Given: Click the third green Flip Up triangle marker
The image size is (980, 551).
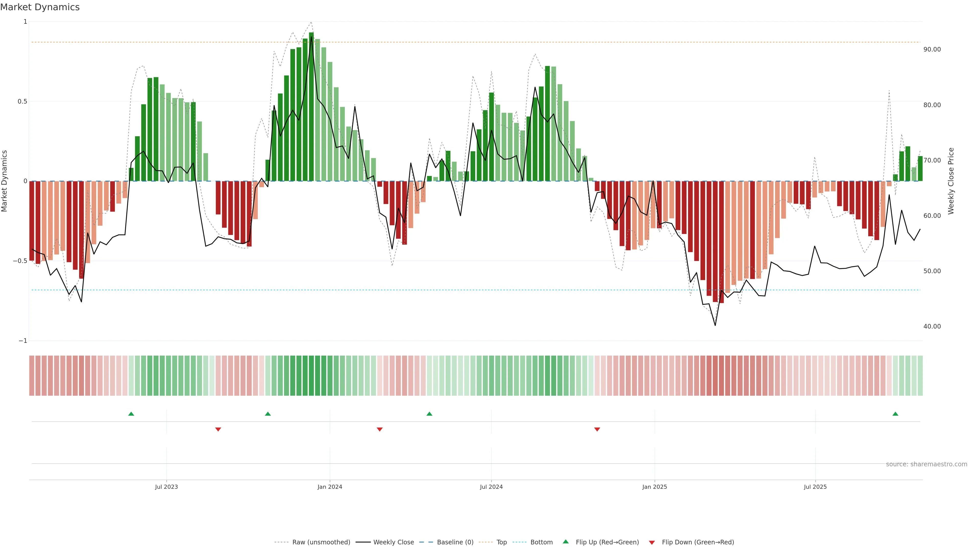Looking at the screenshot, I should [430, 414].
